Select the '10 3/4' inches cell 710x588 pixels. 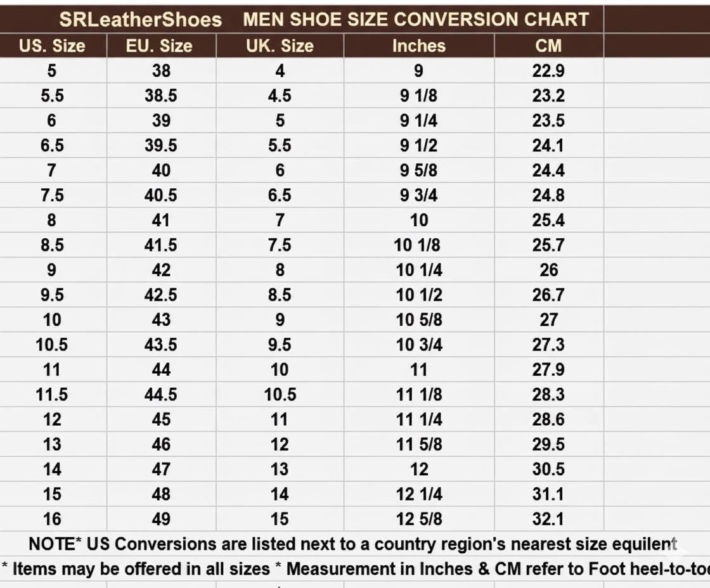tap(418, 345)
